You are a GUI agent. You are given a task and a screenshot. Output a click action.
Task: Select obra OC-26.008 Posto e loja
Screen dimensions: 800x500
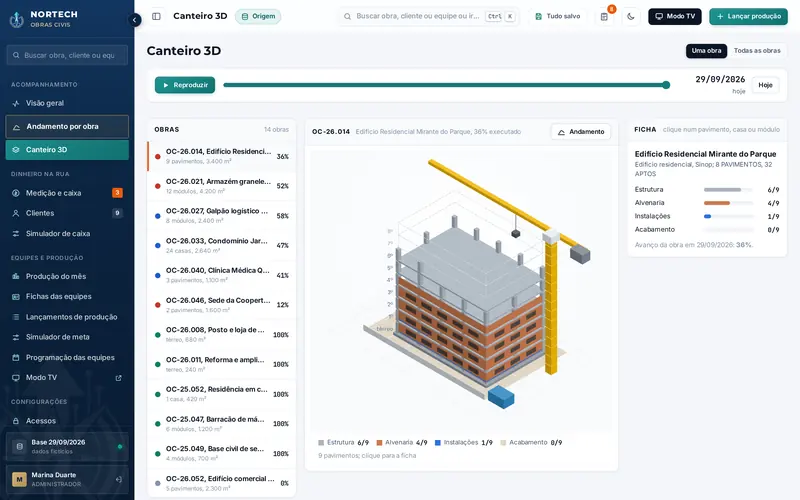click(221, 335)
